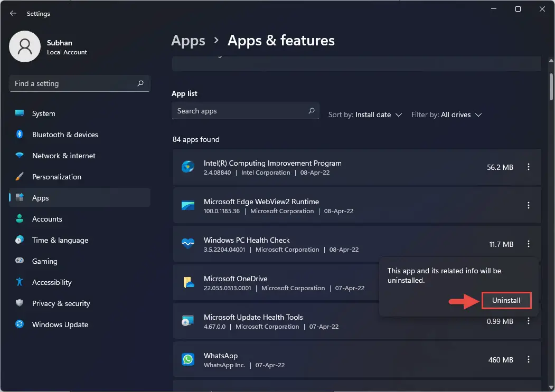Click the Find a setting search box
This screenshot has height=392, width=555.
pyautogui.click(x=80, y=83)
